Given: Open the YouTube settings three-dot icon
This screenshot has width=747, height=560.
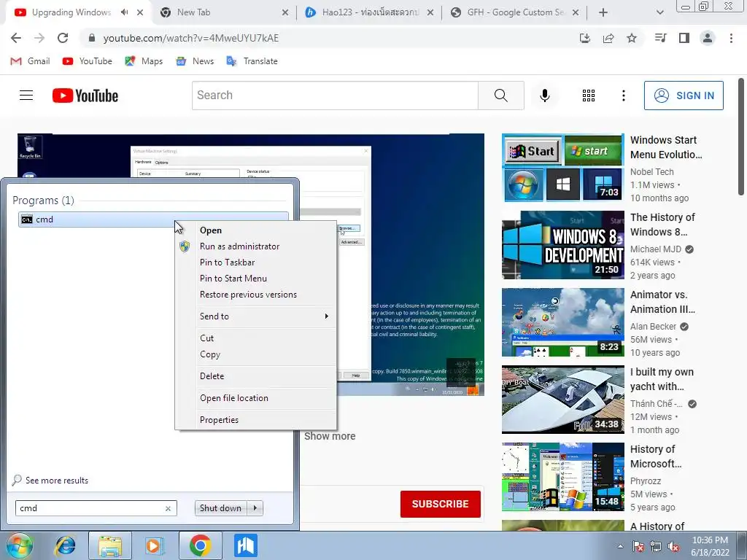Looking at the screenshot, I should (x=623, y=96).
